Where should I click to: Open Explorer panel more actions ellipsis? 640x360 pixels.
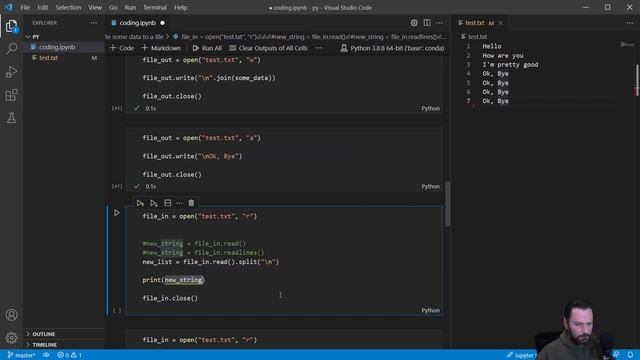(x=93, y=23)
